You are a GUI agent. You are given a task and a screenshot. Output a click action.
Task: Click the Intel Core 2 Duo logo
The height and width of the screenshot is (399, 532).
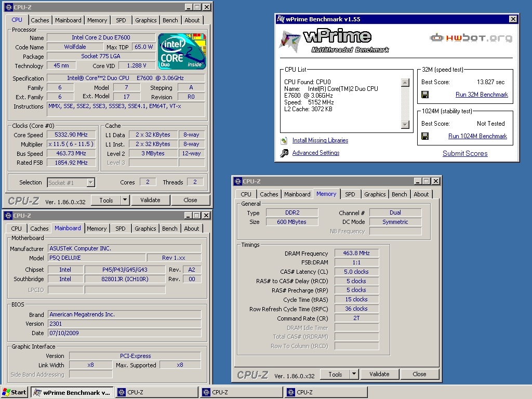click(182, 51)
